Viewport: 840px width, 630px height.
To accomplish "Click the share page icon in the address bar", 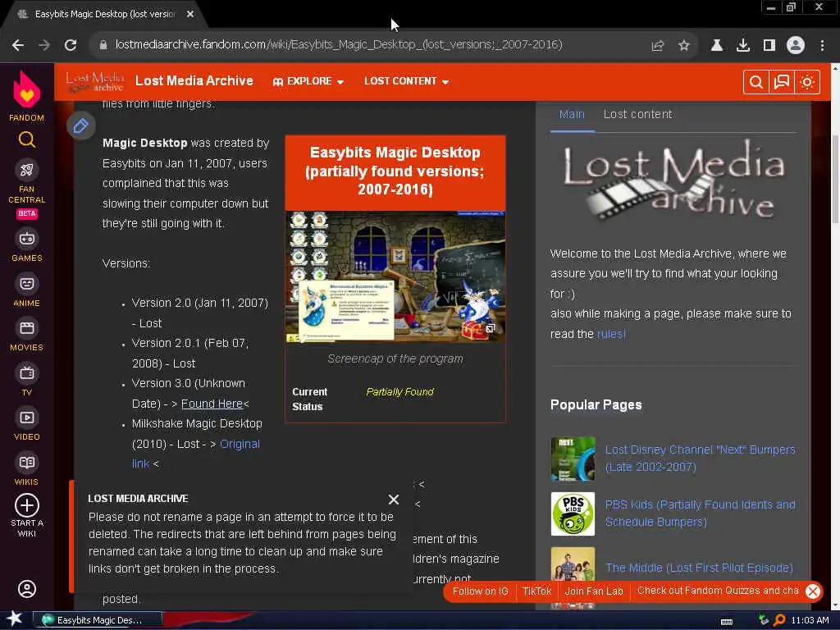I will point(658,46).
